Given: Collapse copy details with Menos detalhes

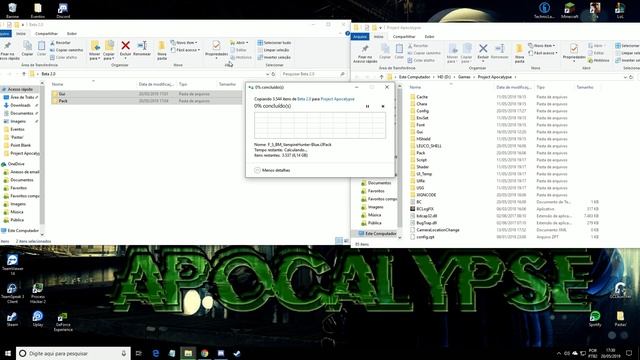Looking at the screenshot, I should tap(272, 170).
